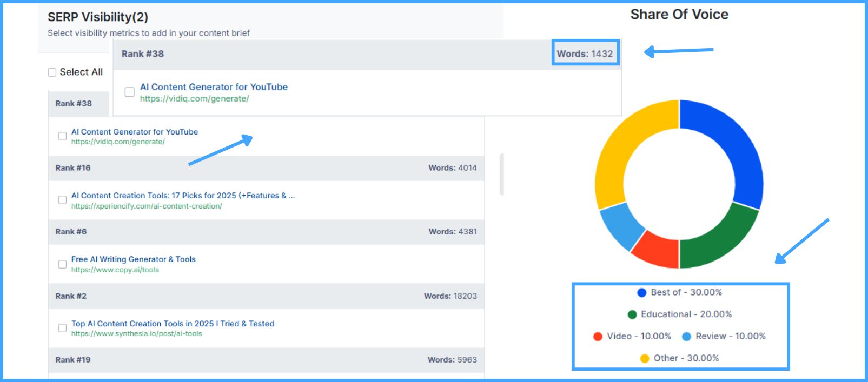Click the red Video legend dot
Viewport: 868px width, 382px height.
598,337
